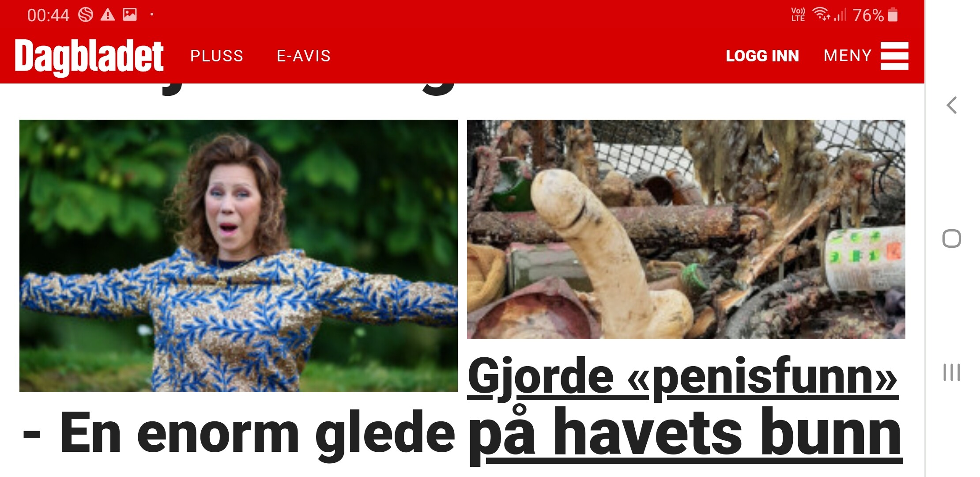Tap the 00:44 clock

(x=48, y=15)
